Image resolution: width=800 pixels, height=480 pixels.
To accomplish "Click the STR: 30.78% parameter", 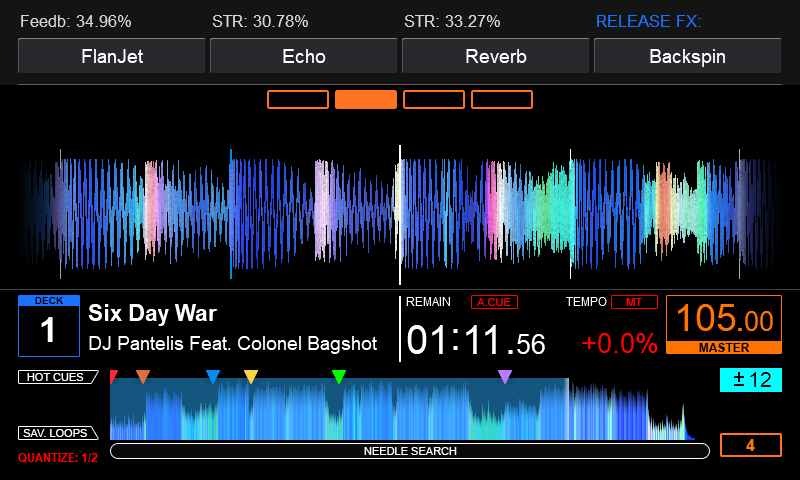I will coord(260,21).
